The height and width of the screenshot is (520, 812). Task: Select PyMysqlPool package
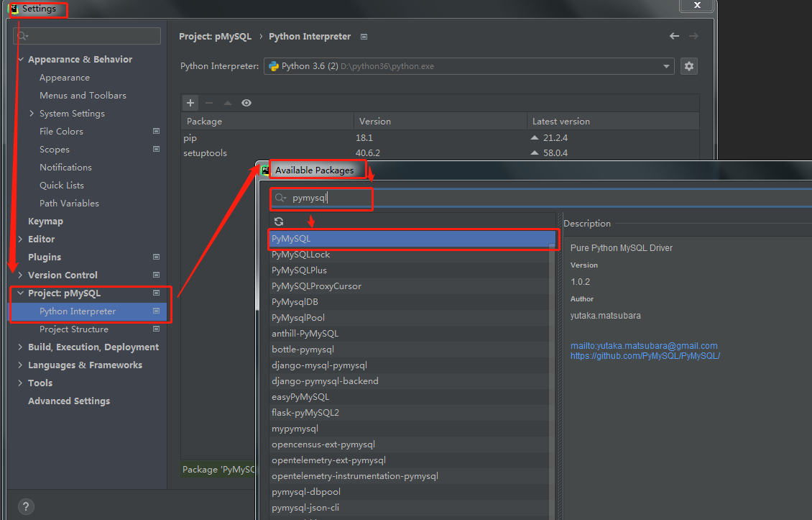click(x=409, y=318)
